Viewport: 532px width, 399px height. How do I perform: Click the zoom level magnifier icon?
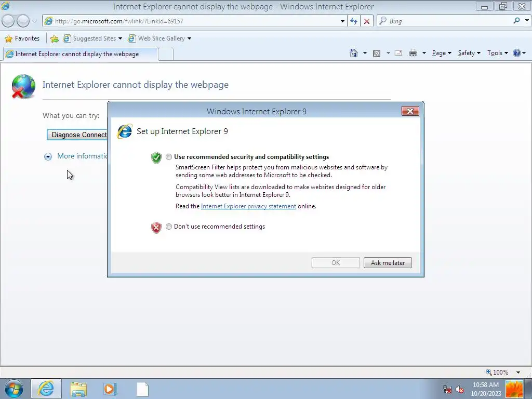click(x=488, y=372)
